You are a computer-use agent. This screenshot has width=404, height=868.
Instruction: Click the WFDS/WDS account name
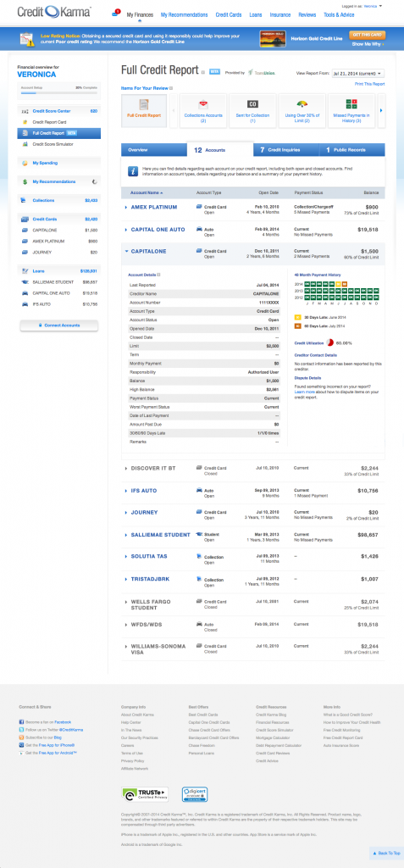[147, 624]
